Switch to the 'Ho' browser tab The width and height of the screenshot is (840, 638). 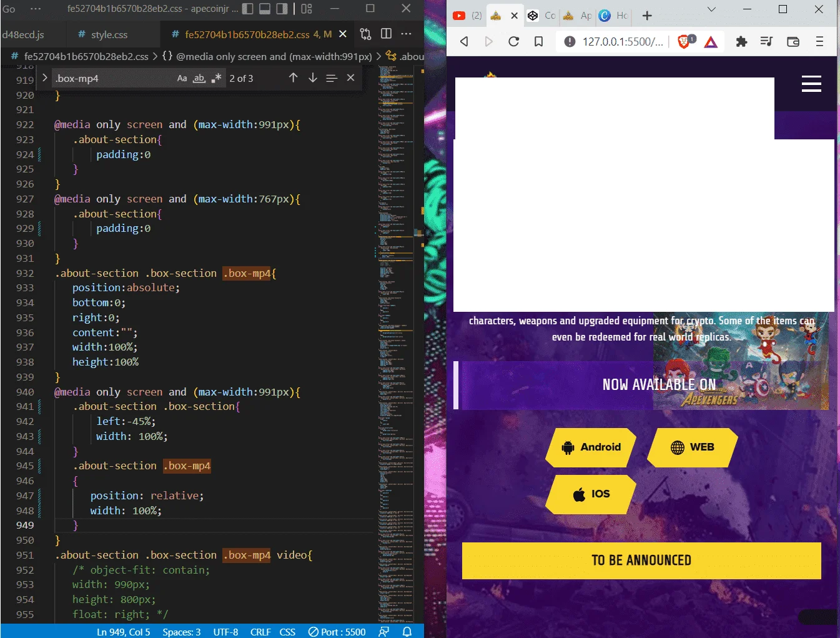[x=613, y=16]
